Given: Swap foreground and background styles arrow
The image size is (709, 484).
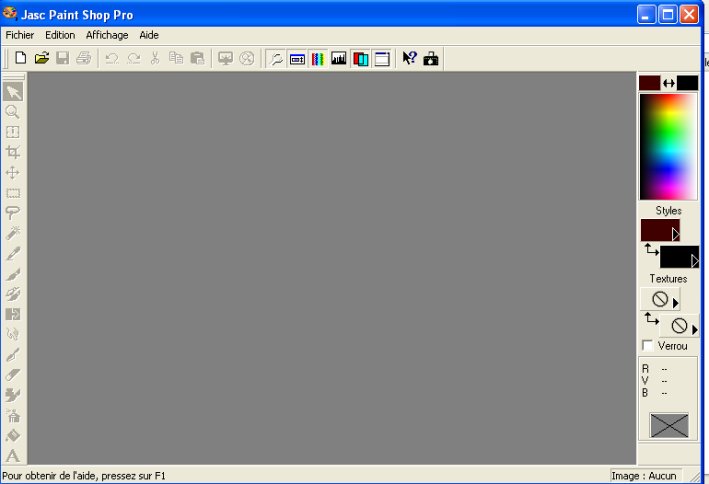Looking at the screenshot, I should (x=651, y=250).
